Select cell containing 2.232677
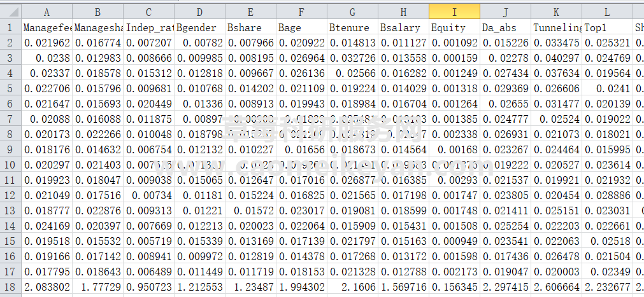Screen dimensions: 644x297 (608, 287)
